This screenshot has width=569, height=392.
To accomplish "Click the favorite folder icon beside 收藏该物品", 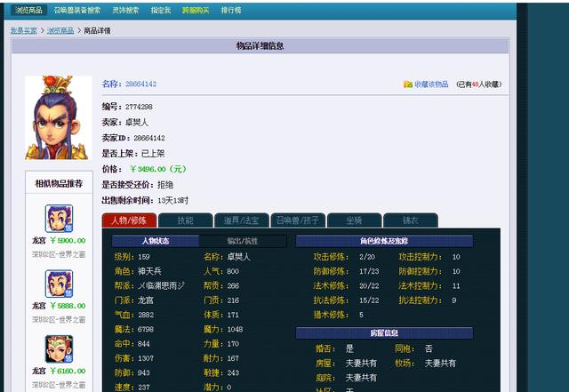I will 408,84.
